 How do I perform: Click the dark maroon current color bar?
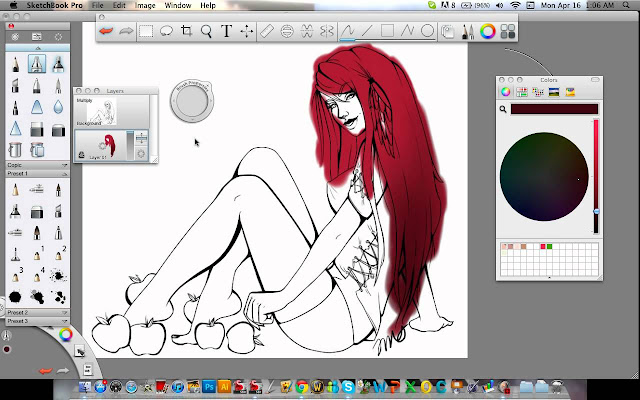coord(554,109)
